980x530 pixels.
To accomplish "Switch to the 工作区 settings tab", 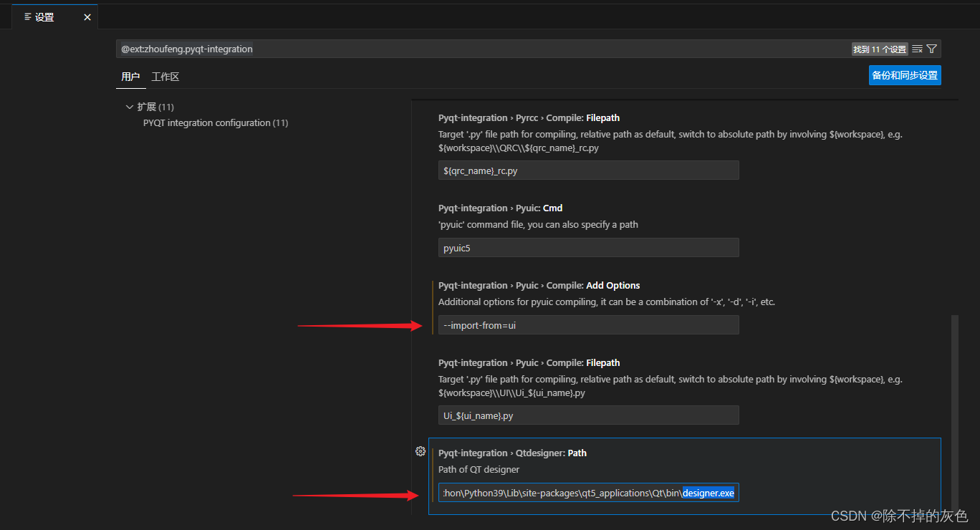I will click(x=165, y=77).
